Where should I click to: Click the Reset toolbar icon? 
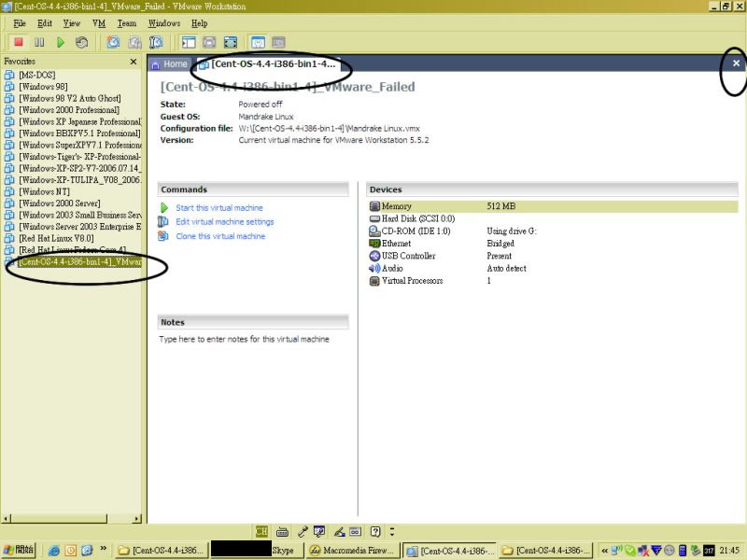(x=81, y=42)
